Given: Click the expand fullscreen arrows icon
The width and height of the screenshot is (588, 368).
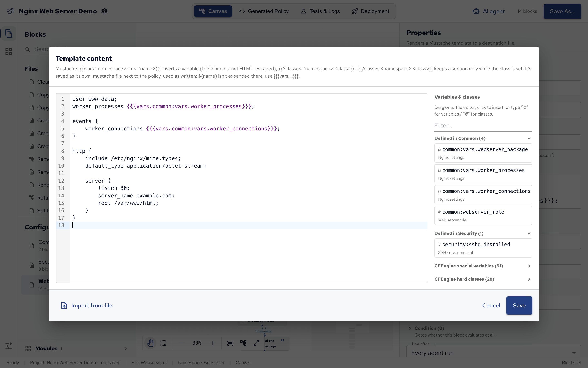Looking at the screenshot, I should point(256,343).
